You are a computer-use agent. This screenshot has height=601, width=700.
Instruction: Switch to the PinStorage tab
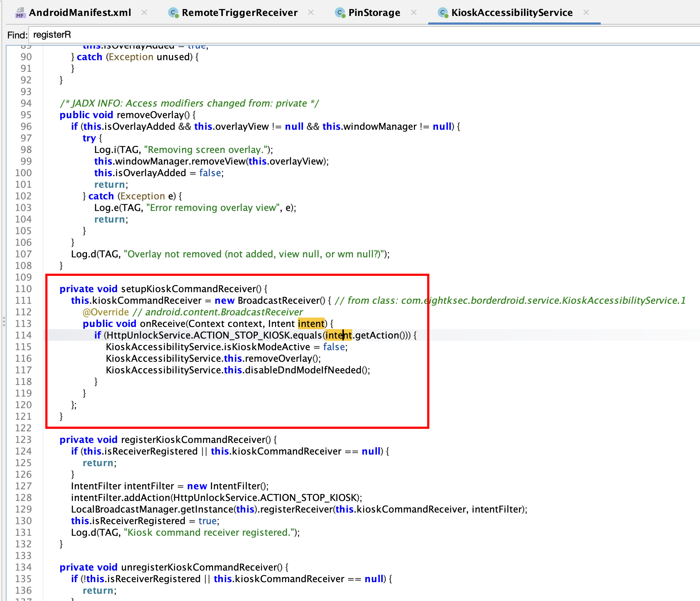pyautogui.click(x=374, y=13)
